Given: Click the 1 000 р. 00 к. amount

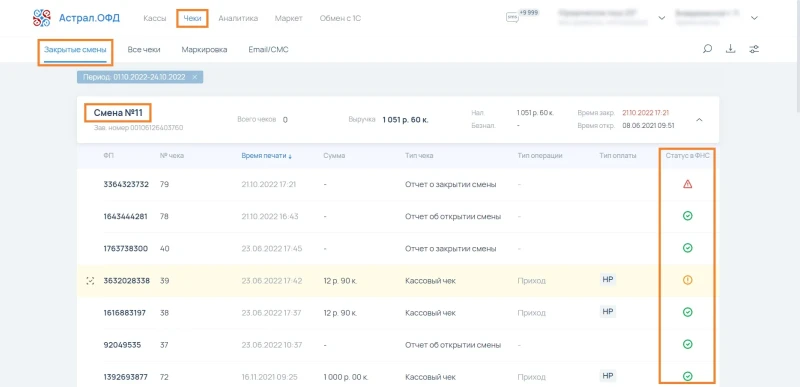Looking at the screenshot, I should coord(345,377).
